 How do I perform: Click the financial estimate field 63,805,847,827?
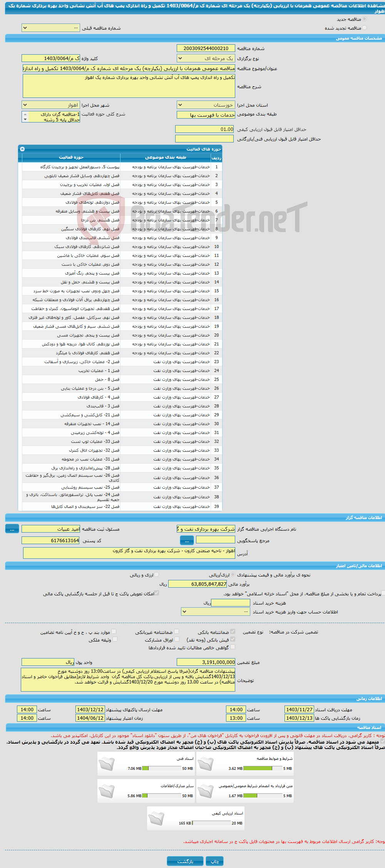(198, 584)
